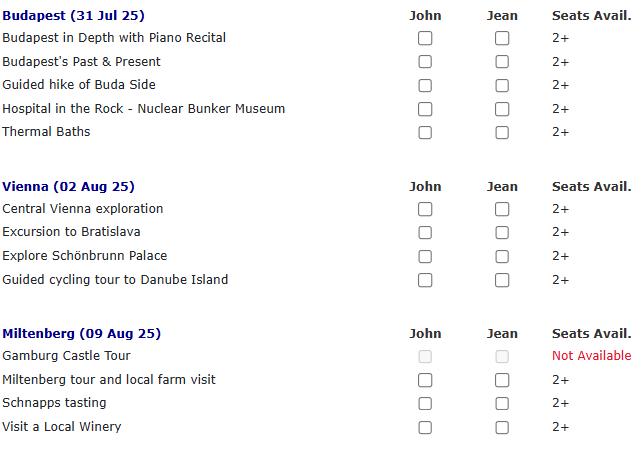Check John's Budapest in Depth with Piano Recital box
This screenshot has height=466, width=643.
click(x=425, y=38)
